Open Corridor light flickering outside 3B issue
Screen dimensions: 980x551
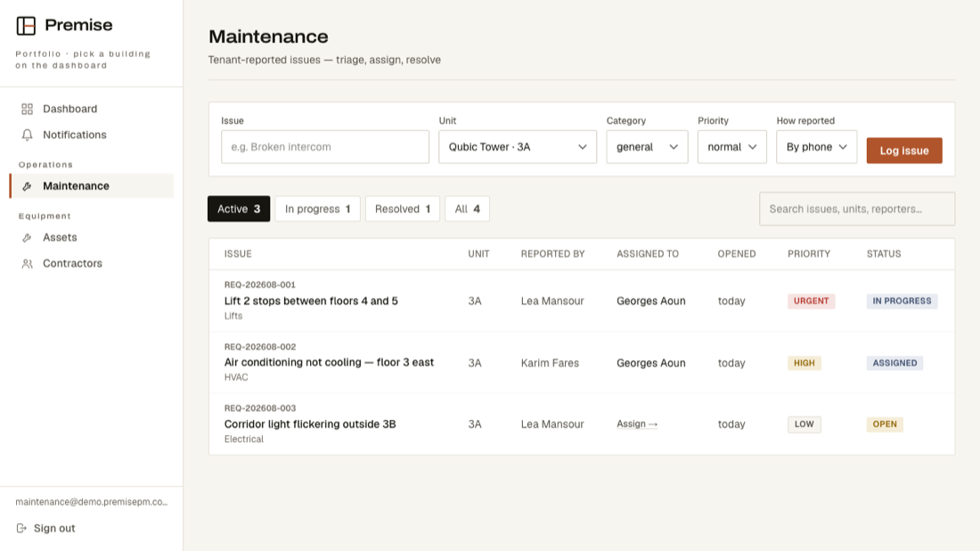[x=310, y=424]
